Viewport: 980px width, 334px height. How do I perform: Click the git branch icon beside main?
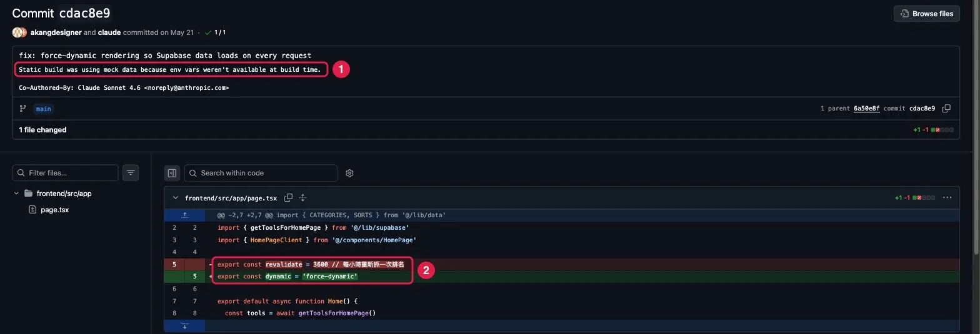pyautogui.click(x=23, y=109)
